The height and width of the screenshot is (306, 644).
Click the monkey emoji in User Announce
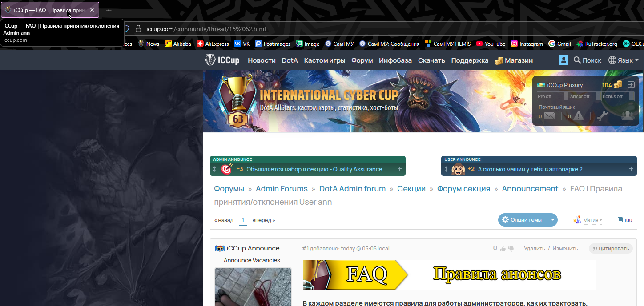pos(458,169)
